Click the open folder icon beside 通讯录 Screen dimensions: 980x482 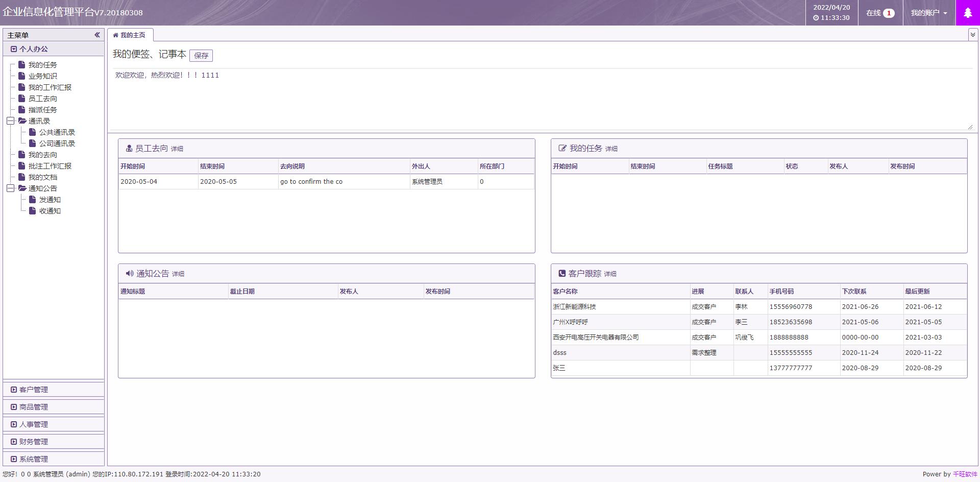[x=22, y=120]
